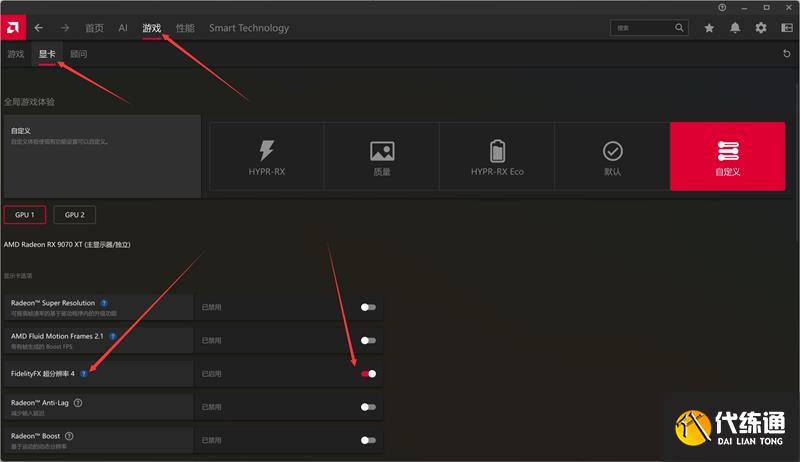This screenshot has height=462, width=800.
Task: Select the 游戏 sub-tab
Action: 16,54
